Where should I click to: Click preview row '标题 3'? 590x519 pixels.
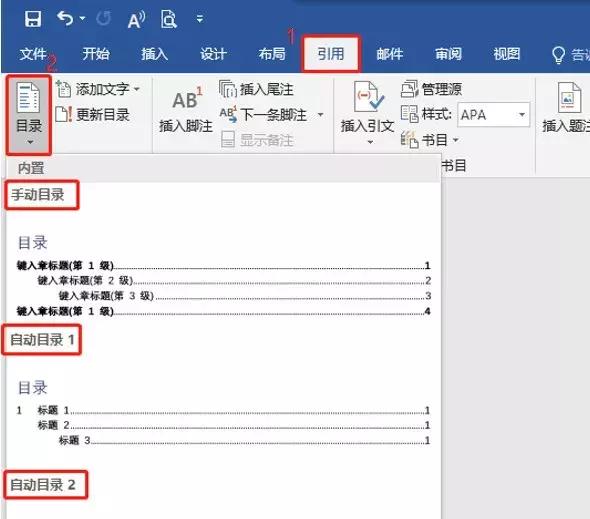point(244,440)
